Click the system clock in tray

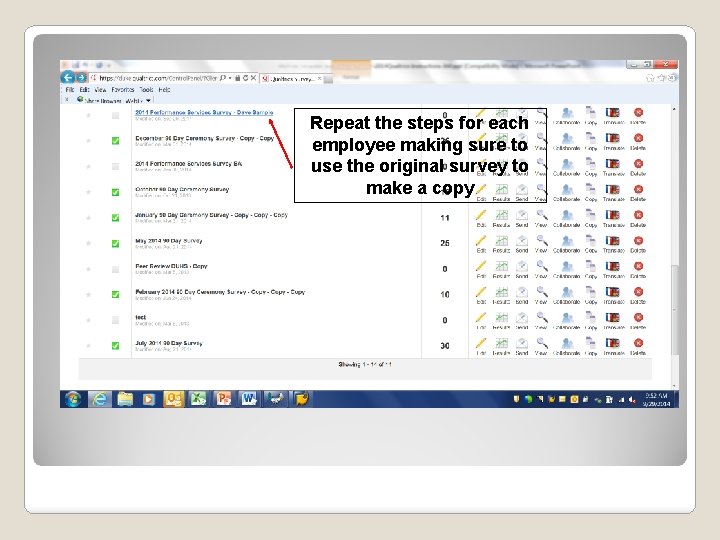coord(657,399)
